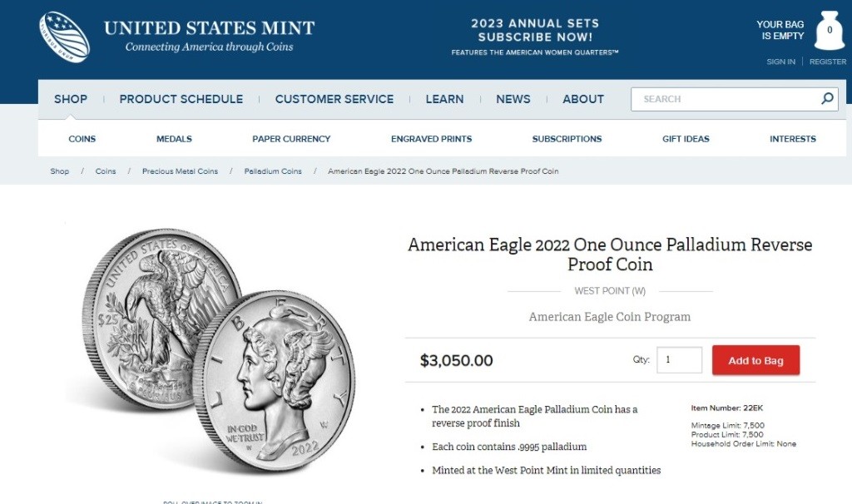Click the Register link
This screenshot has width=852, height=504.
coord(828,62)
